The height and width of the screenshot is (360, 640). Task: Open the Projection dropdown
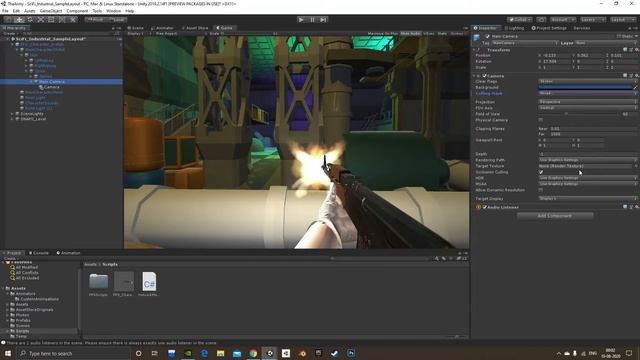pyautogui.click(x=587, y=102)
